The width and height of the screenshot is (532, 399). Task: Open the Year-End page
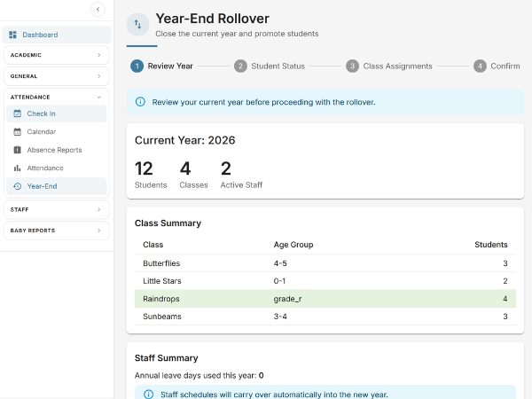click(57, 186)
